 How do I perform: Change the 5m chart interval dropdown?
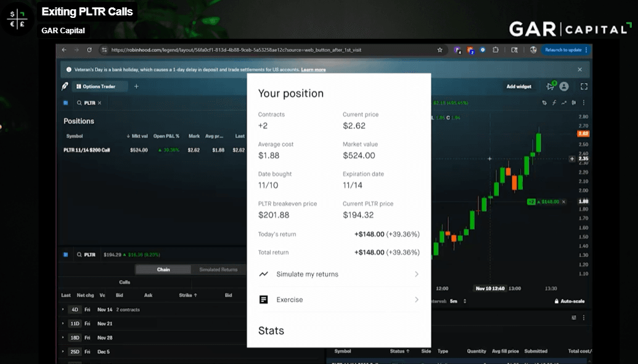click(x=457, y=301)
